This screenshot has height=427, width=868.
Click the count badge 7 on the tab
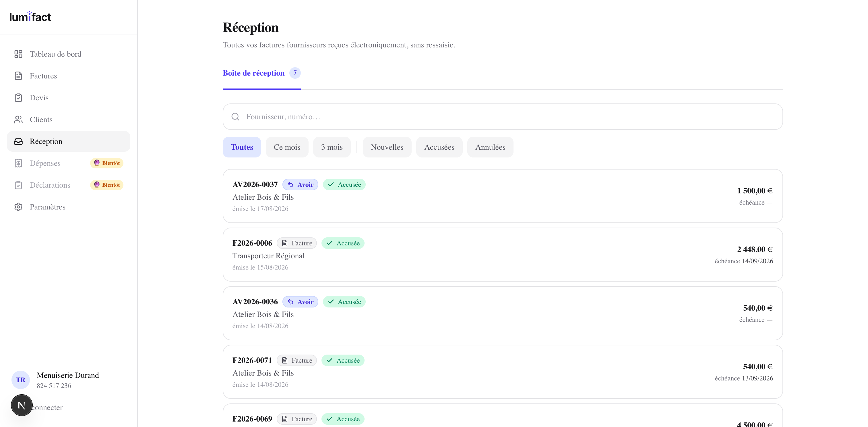pyautogui.click(x=295, y=73)
